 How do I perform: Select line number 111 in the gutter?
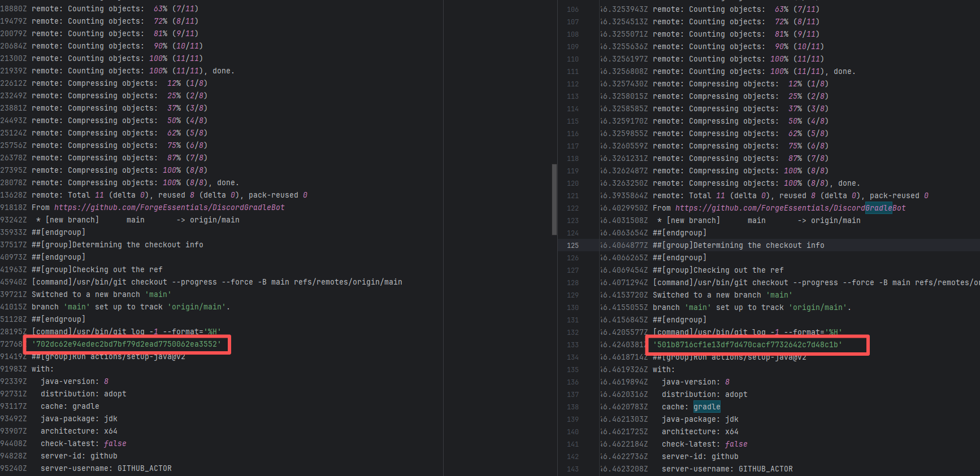pyautogui.click(x=573, y=72)
